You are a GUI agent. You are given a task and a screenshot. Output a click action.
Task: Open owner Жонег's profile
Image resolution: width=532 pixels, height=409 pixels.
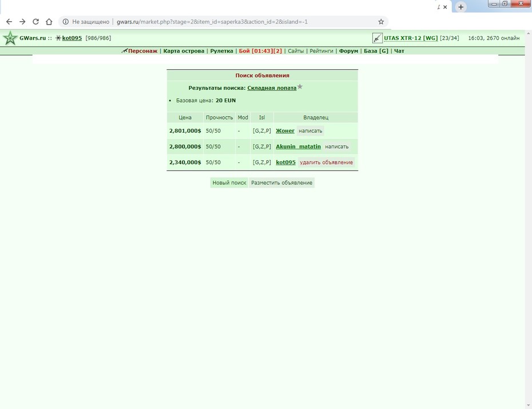(285, 130)
